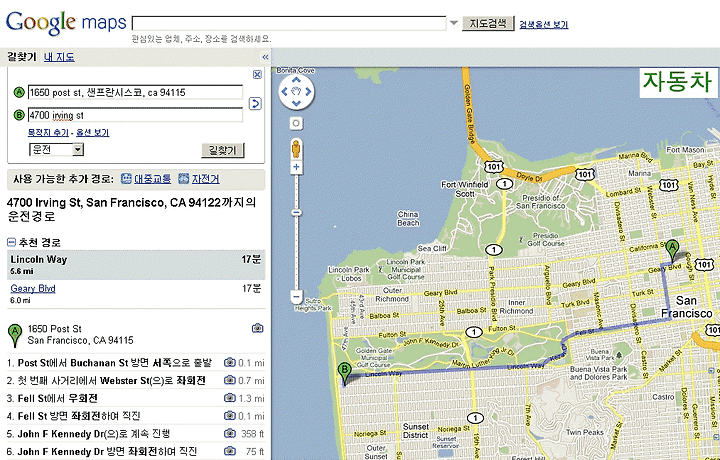
Task: Pan map right with navigation arrow
Action: [308, 92]
